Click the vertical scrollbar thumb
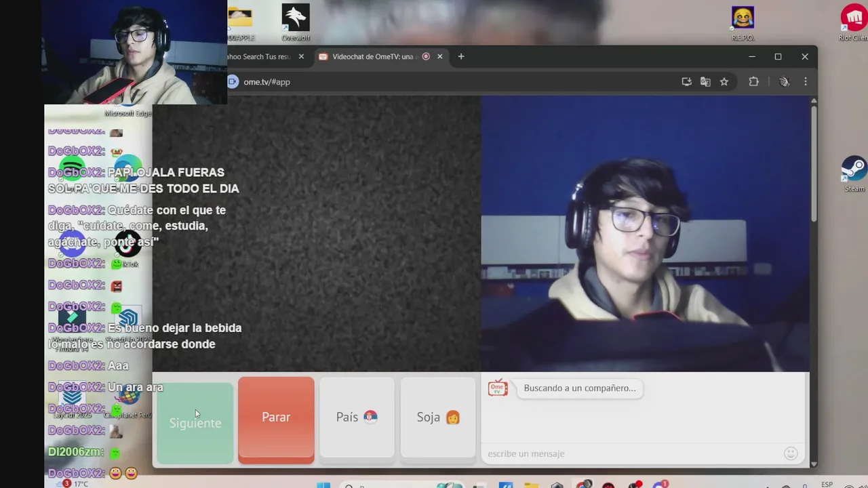868x488 pixels. 814,163
